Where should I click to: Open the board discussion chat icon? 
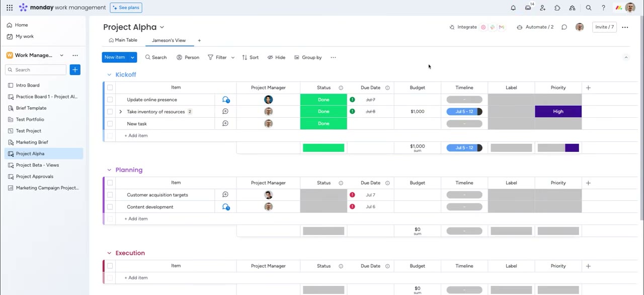coord(565,27)
